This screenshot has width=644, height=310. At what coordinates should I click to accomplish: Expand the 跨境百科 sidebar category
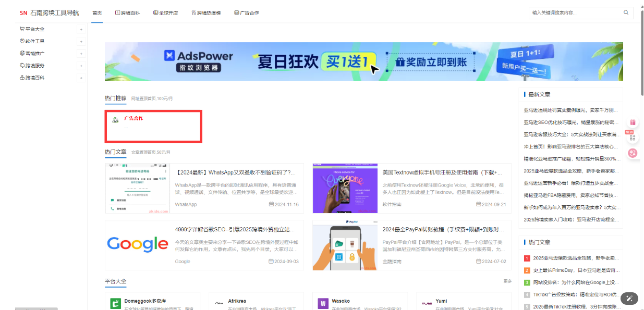tap(81, 77)
